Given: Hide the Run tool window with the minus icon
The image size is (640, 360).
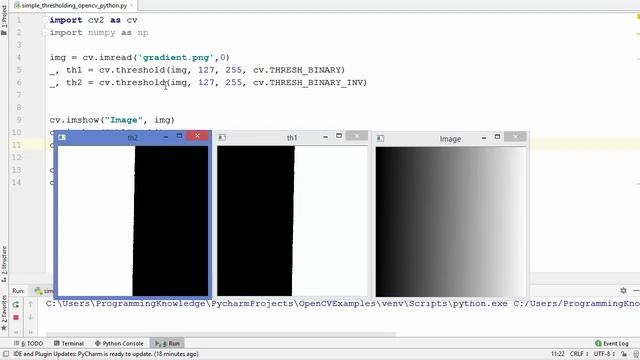Looking at the screenshot, I should [636, 291].
